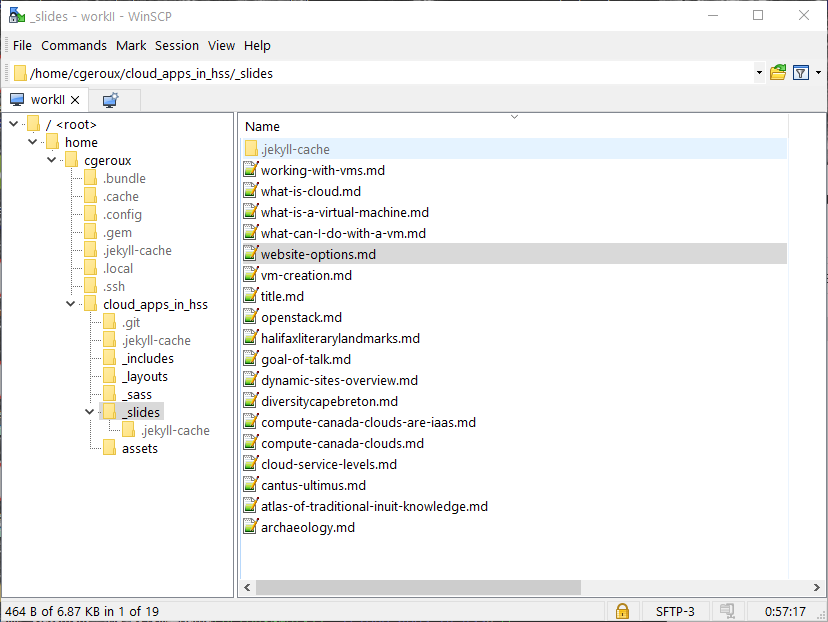Click the folder icon of .jekyll-cache in file list

coord(251,149)
